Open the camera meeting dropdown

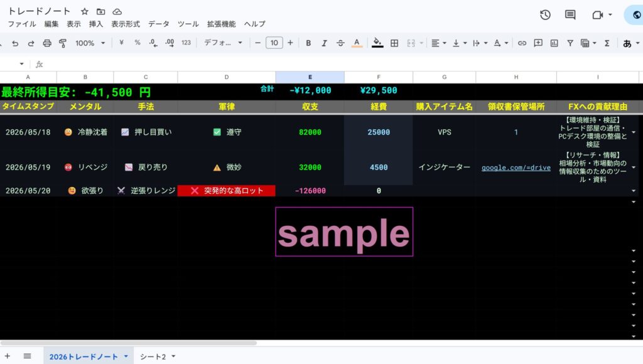coord(602,15)
